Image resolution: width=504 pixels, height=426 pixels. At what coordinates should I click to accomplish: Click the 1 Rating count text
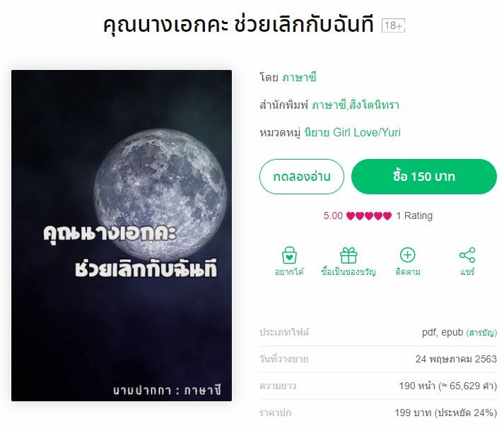[414, 215]
